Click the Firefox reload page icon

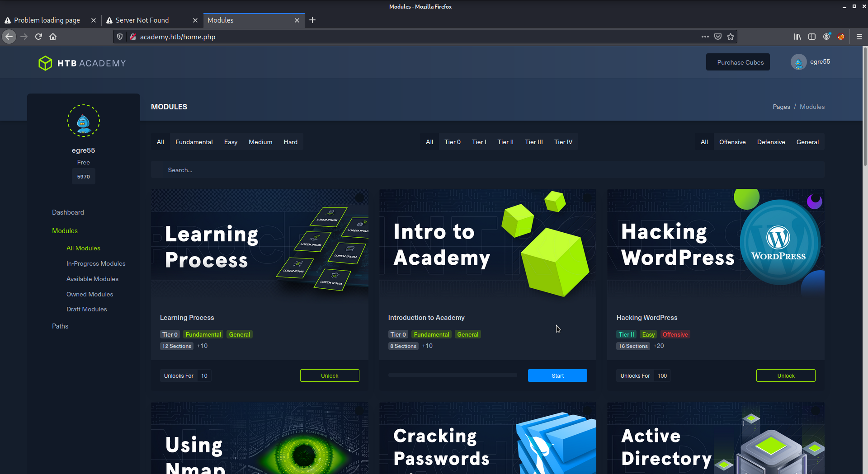pyautogui.click(x=38, y=37)
